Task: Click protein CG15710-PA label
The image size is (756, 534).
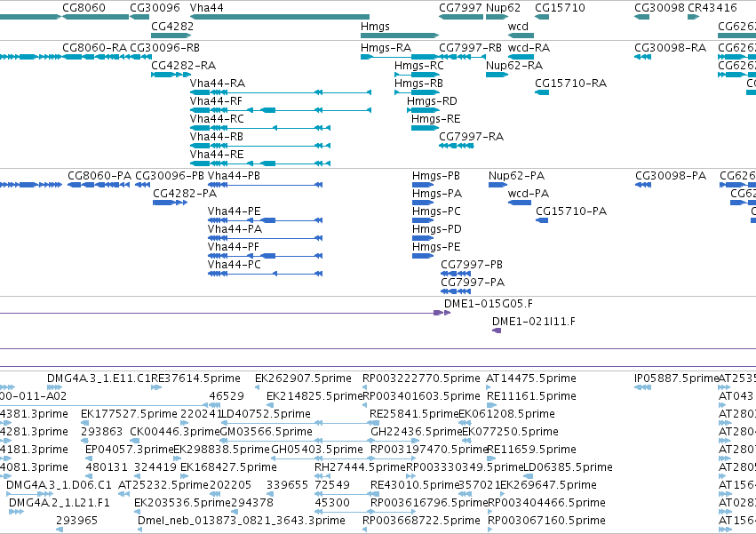Action: (571, 211)
